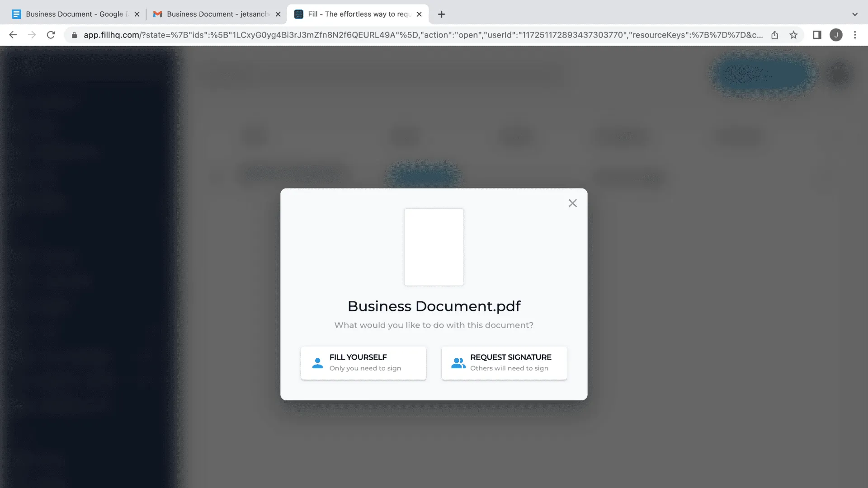Screen dimensions: 868x488
Task: Click the REQUEST SIGNATURE multi-person icon
Action: (x=458, y=362)
